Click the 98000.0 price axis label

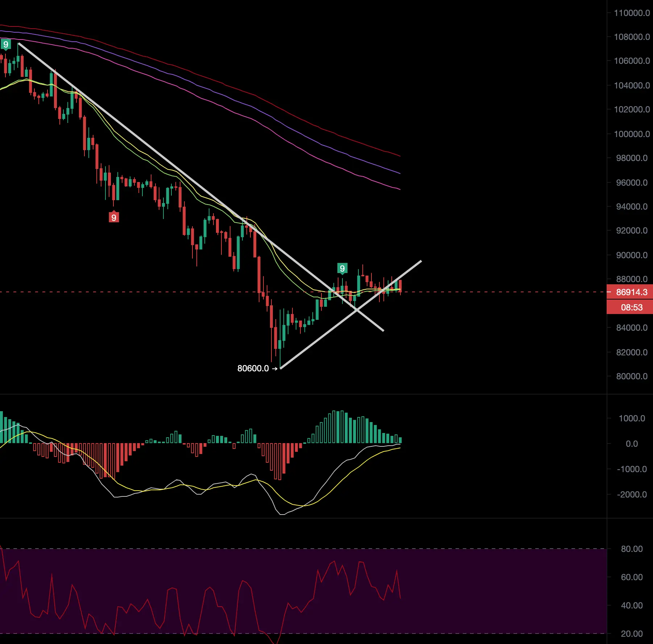click(632, 158)
